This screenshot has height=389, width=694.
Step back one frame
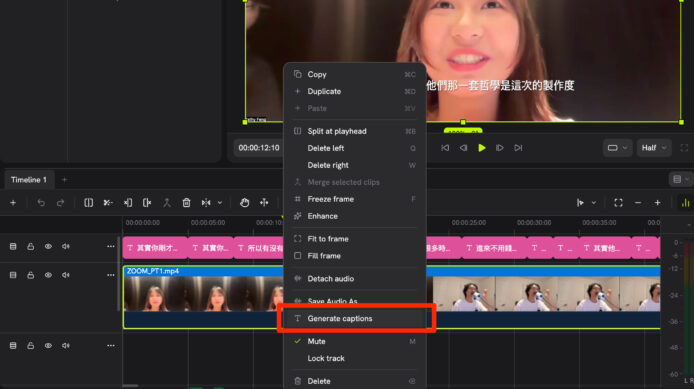[463, 148]
